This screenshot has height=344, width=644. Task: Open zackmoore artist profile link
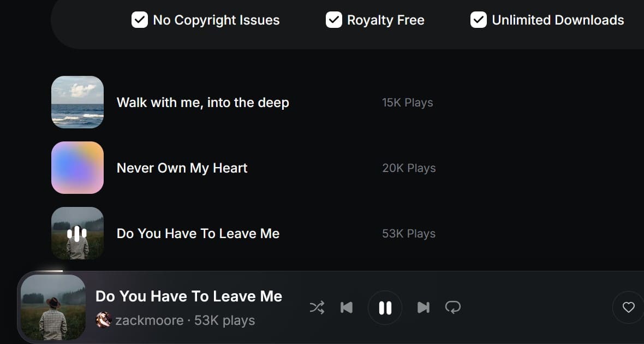(x=149, y=321)
